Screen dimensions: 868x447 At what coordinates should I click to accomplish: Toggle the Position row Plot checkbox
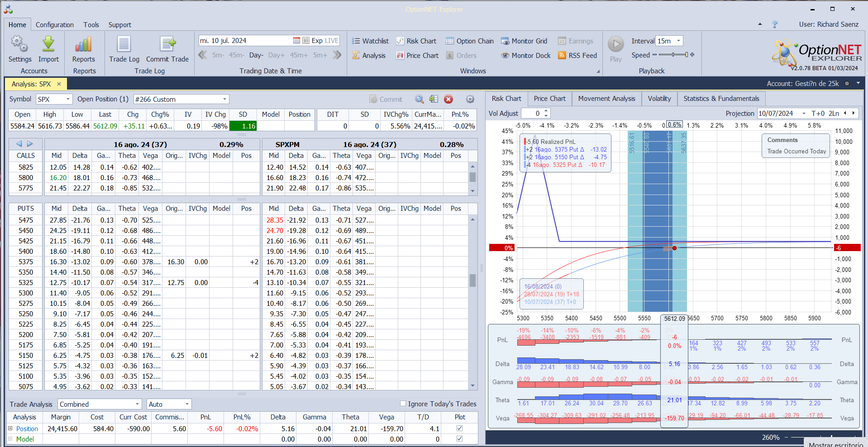point(460,428)
